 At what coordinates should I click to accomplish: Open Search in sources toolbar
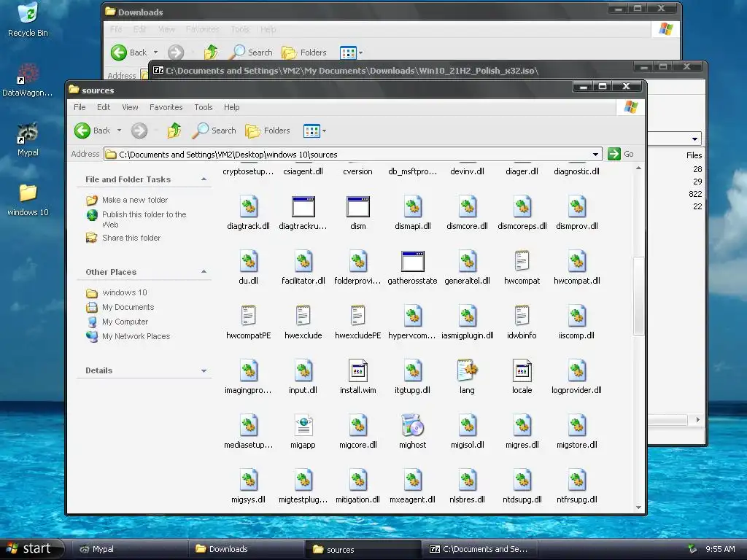[214, 131]
